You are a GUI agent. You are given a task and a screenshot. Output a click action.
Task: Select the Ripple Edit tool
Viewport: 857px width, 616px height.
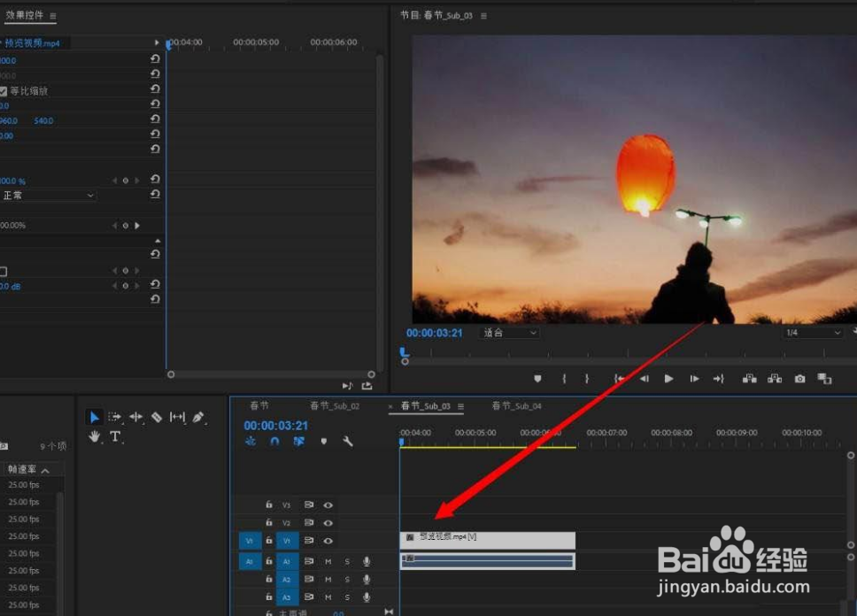136,418
